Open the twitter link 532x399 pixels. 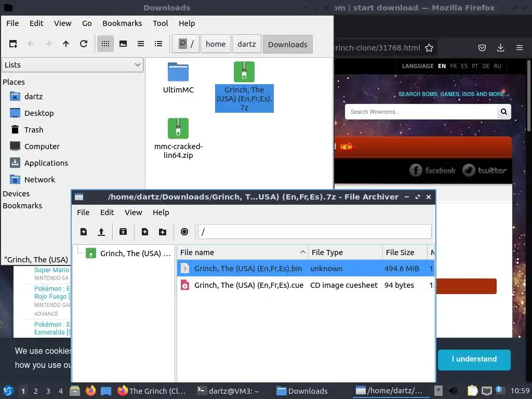click(485, 170)
